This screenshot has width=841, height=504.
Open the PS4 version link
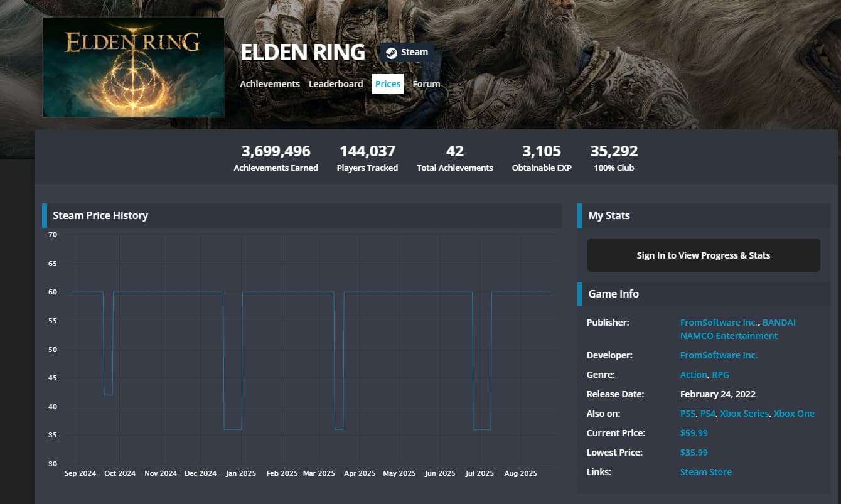click(x=708, y=414)
